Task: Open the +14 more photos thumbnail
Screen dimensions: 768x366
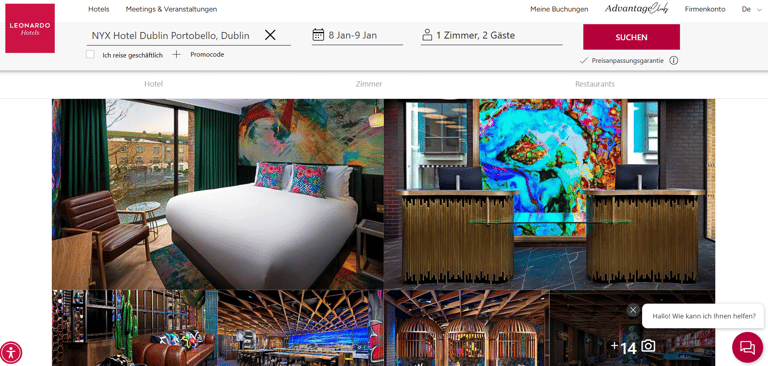Action: click(632, 328)
